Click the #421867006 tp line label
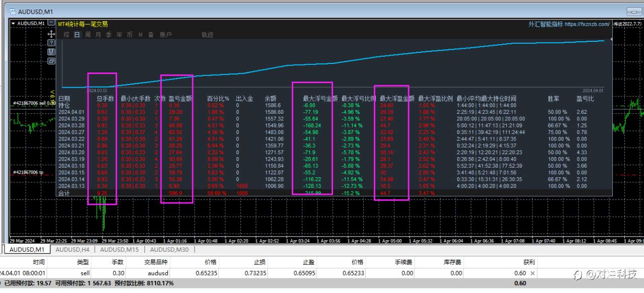This screenshot has width=644, height=293. [x=29, y=172]
